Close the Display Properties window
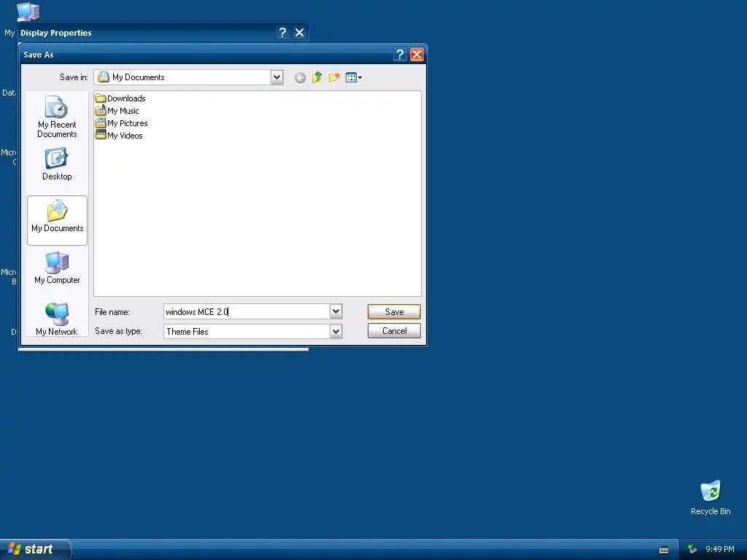The image size is (747, 560). 300,33
